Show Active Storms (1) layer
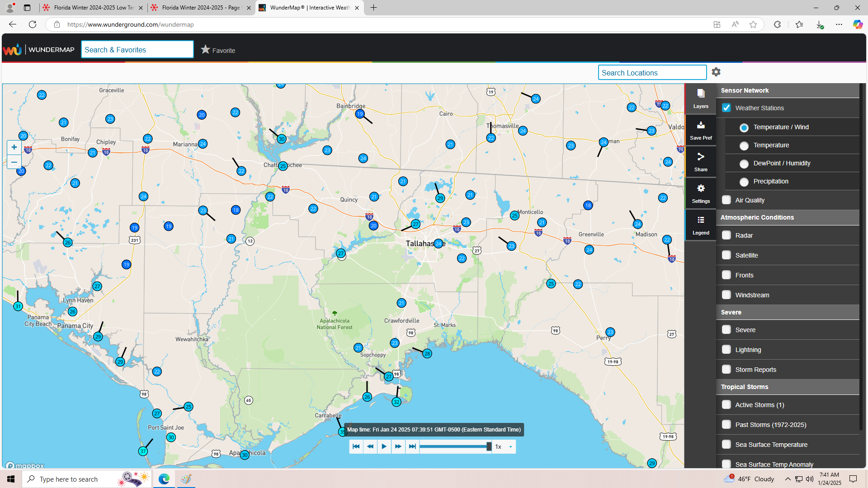The image size is (868, 488). tap(726, 404)
